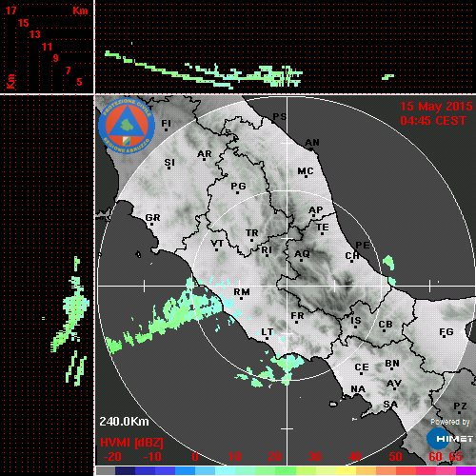Viewport: 476px width, 476px height.
Task: Click the FR city label
Action: pyautogui.click(x=297, y=316)
